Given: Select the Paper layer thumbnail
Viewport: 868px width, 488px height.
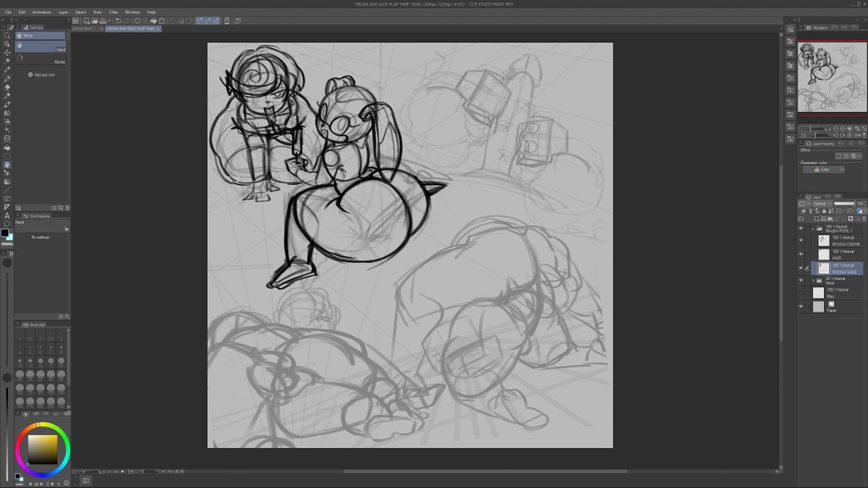Looking at the screenshot, I should pyautogui.click(x=818, y=307).
